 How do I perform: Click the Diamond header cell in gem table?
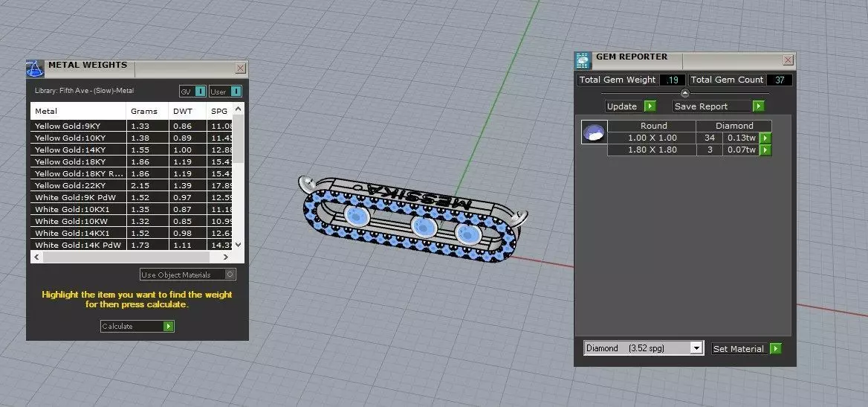pos(734,126)
